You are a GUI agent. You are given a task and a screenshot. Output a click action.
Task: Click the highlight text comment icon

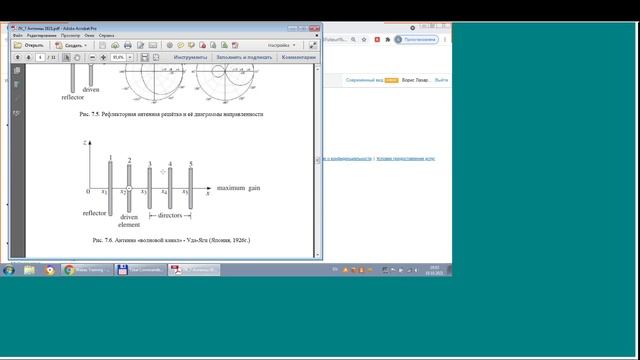191,45
